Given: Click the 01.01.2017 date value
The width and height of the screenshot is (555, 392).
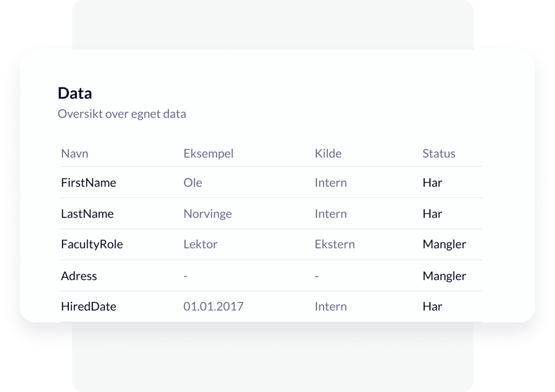Looking at the screenshot, I should click(x=213, y=306).
